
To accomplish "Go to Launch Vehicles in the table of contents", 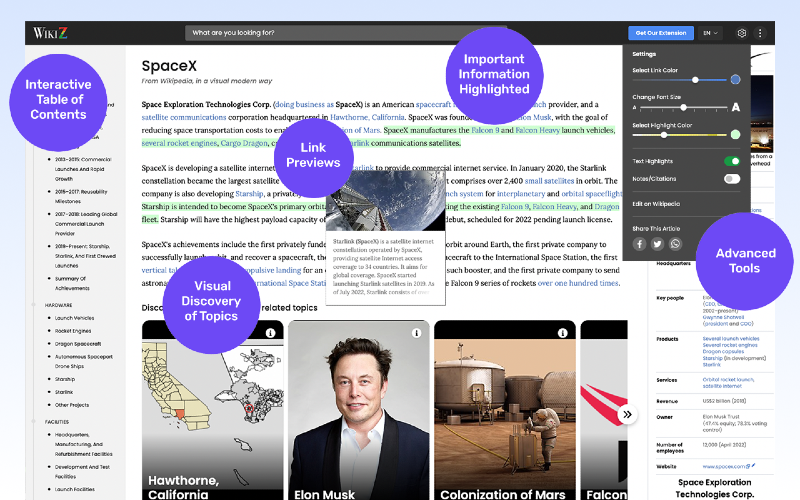I will tap(74, 318).
